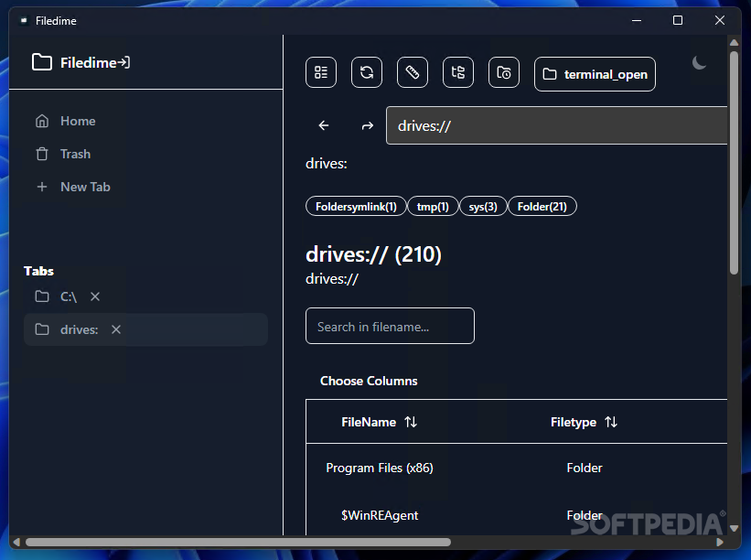Open Home in the sidebar

78,121
